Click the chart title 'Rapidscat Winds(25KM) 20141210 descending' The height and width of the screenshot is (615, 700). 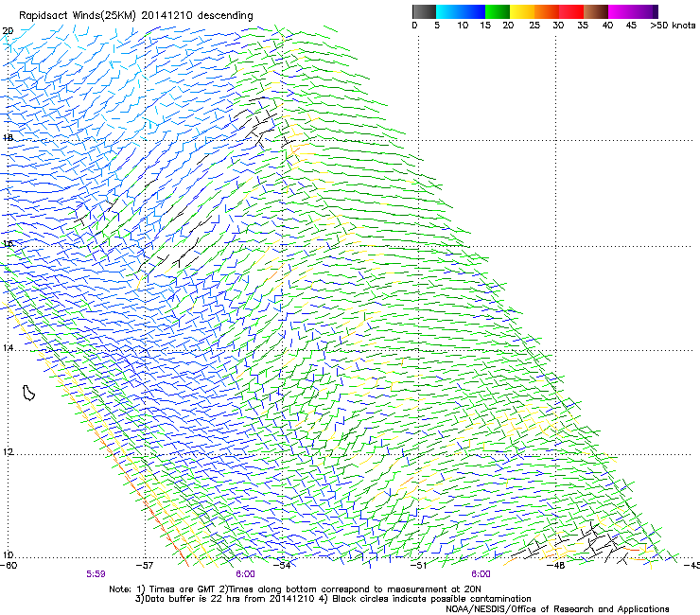135,15
